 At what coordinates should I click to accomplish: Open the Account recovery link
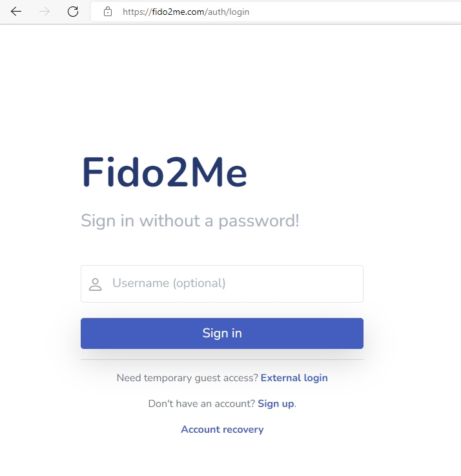tap(222, 430)
